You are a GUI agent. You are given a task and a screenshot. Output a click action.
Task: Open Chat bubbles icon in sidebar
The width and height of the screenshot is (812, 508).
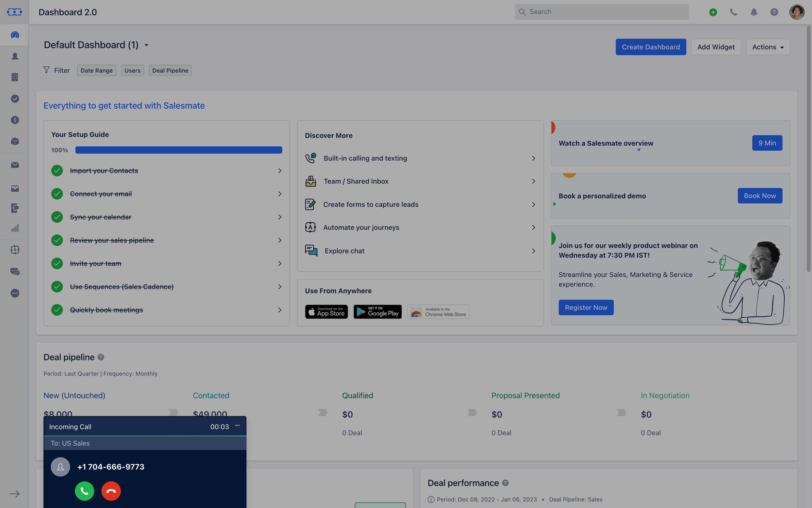(x=15, y=271)
